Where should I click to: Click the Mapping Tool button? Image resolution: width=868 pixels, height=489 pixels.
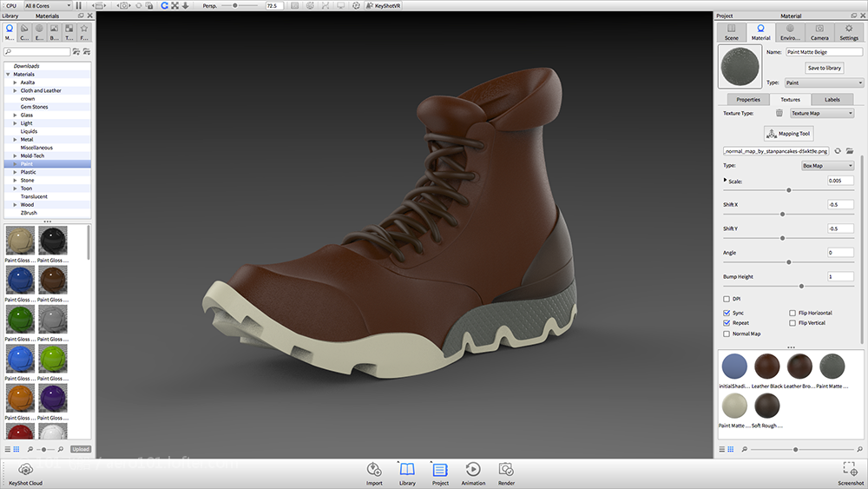click(x=788, y=134)
